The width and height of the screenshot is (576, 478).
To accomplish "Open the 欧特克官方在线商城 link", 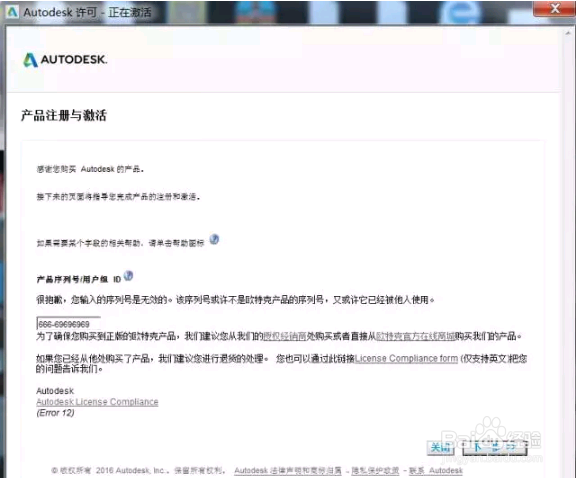I will click(x=415, y=336).
